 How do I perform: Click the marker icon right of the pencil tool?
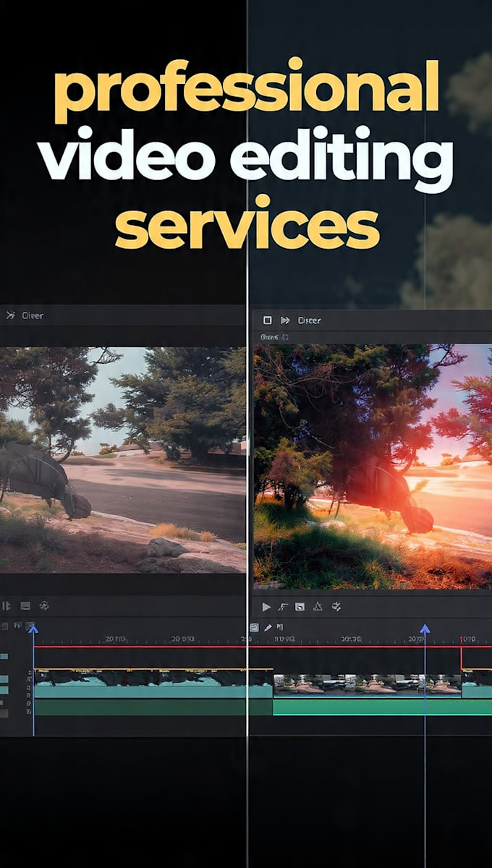[280, 628]
